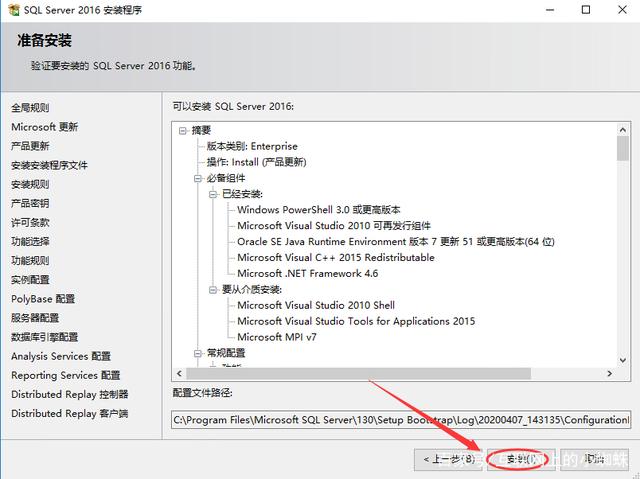Select Windows PowerShell 3.0 或更高版本 row
This screenshot has height=479, width=640.
(319, 210)
